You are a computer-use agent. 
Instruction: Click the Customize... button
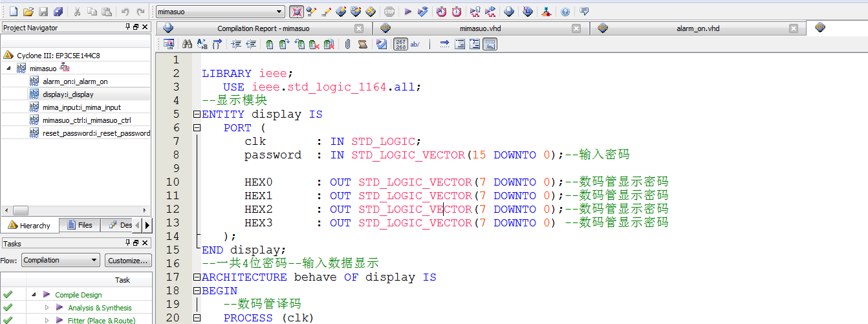click(x=128, y=260)
